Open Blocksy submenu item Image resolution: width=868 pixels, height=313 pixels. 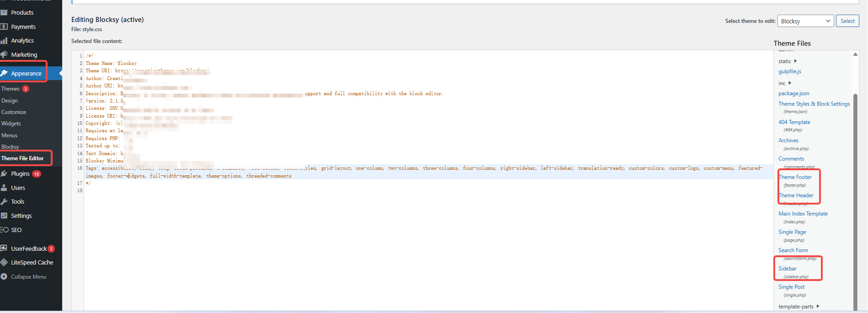(10, 147)
